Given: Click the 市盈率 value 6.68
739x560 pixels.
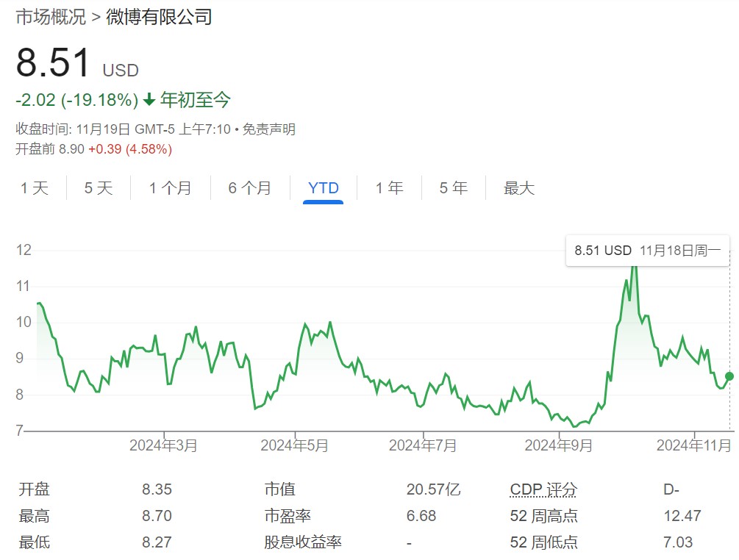Looking at the screenshot, I should tap(421, 516).
